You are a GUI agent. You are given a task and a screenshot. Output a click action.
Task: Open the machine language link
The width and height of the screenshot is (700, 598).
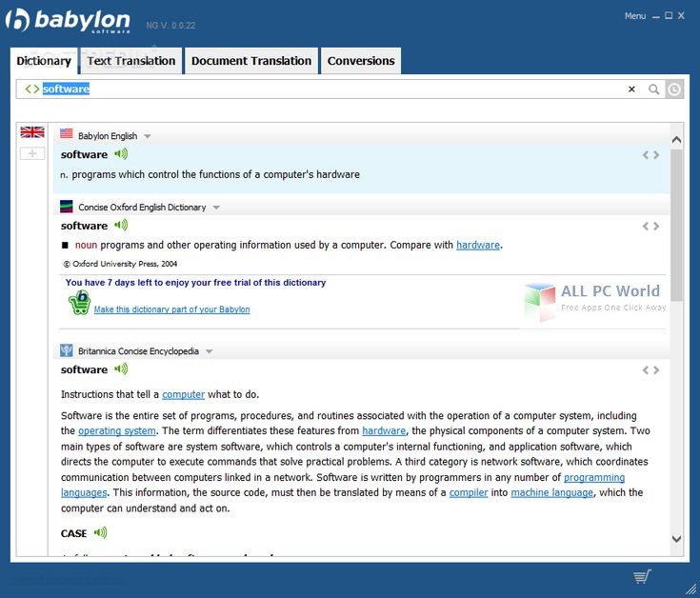point(552,492)
